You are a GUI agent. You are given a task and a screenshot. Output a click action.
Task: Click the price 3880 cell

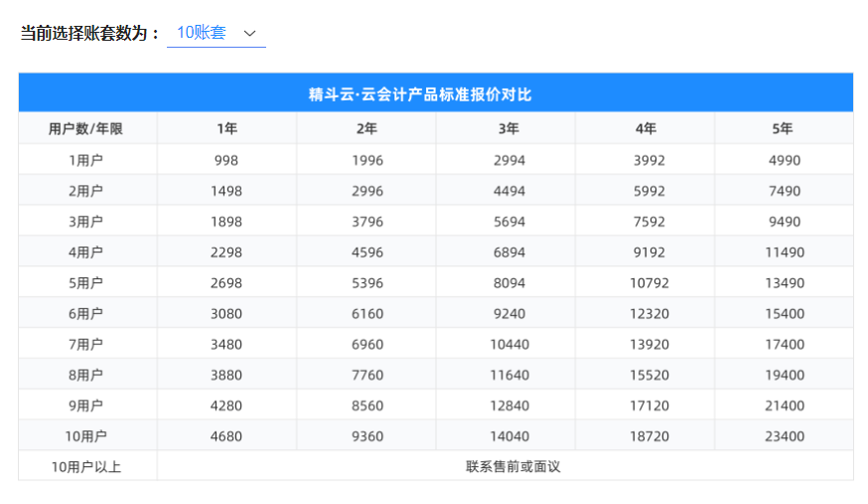(x=226, y=375)
